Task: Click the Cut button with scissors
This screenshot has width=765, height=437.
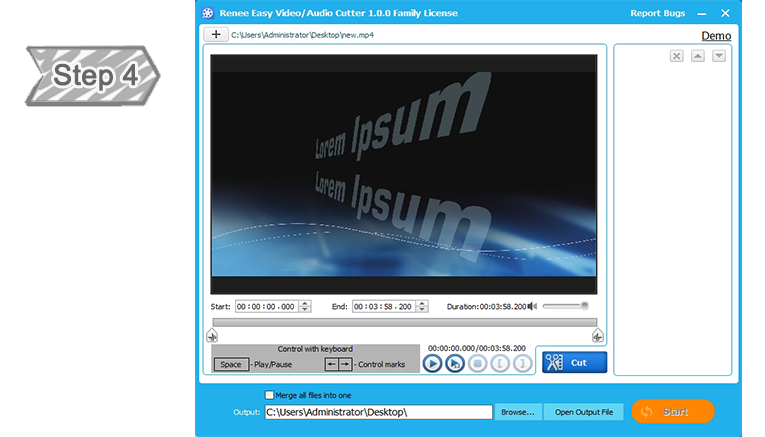Action: point(574,362)
